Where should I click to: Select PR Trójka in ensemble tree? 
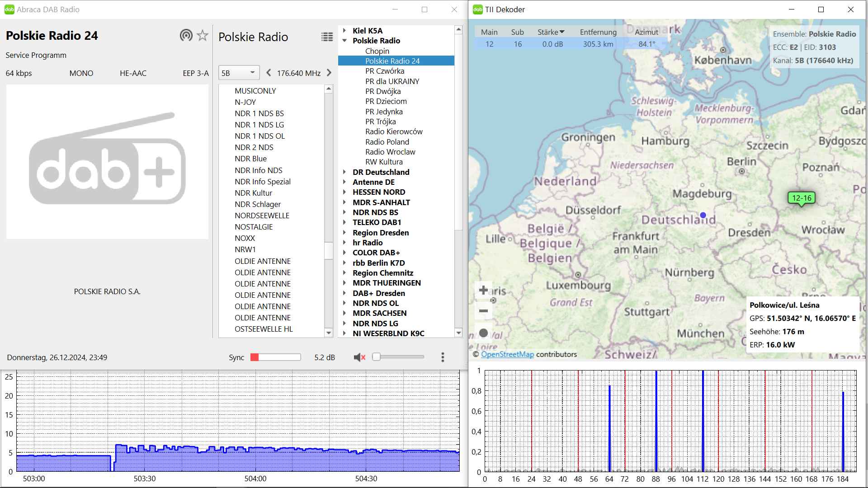(380, 122)
